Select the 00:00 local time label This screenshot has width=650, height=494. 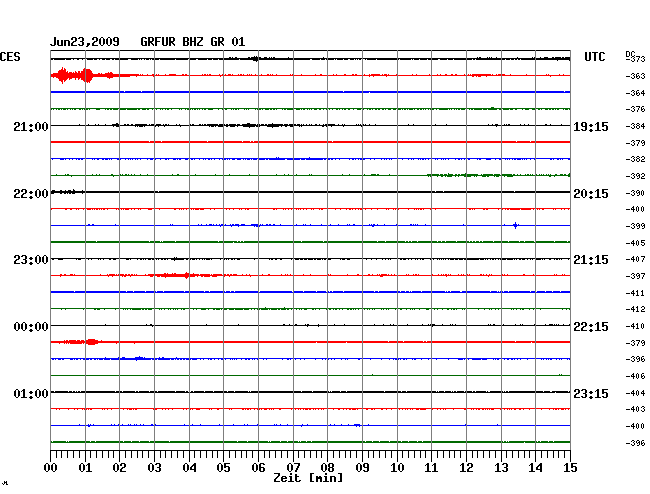31,327
